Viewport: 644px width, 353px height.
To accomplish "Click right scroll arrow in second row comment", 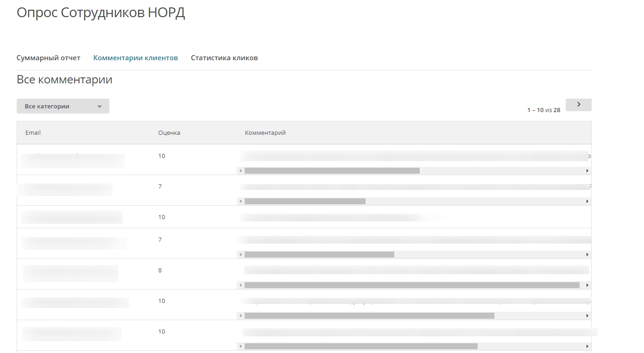I will [x=587, y=202].
